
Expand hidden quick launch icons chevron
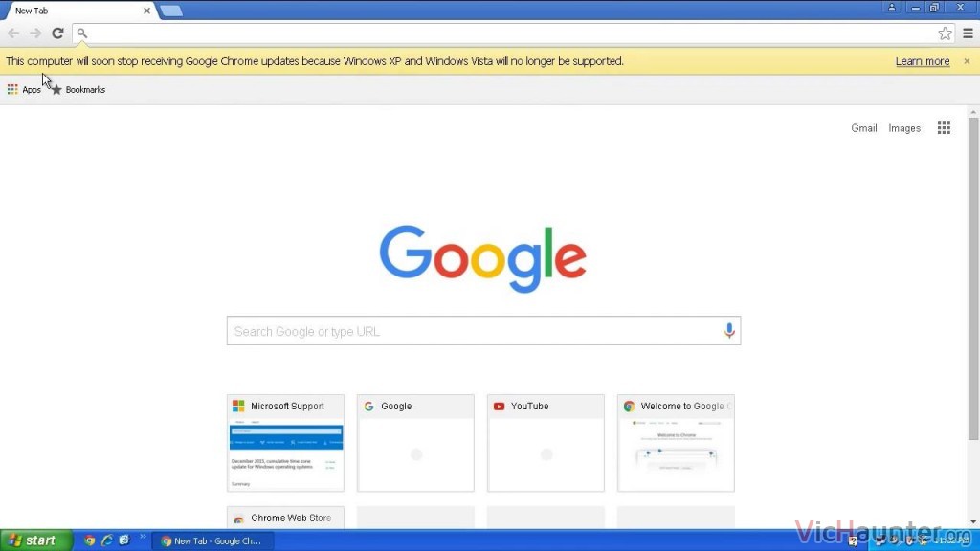click(143, 537)
